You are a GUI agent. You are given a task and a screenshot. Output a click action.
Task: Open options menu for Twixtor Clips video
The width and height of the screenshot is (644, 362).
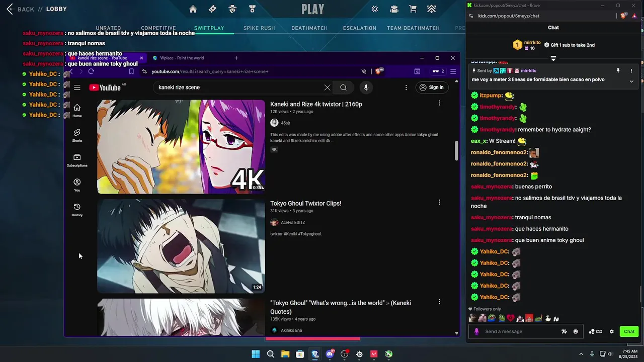(x=439, y=202)
